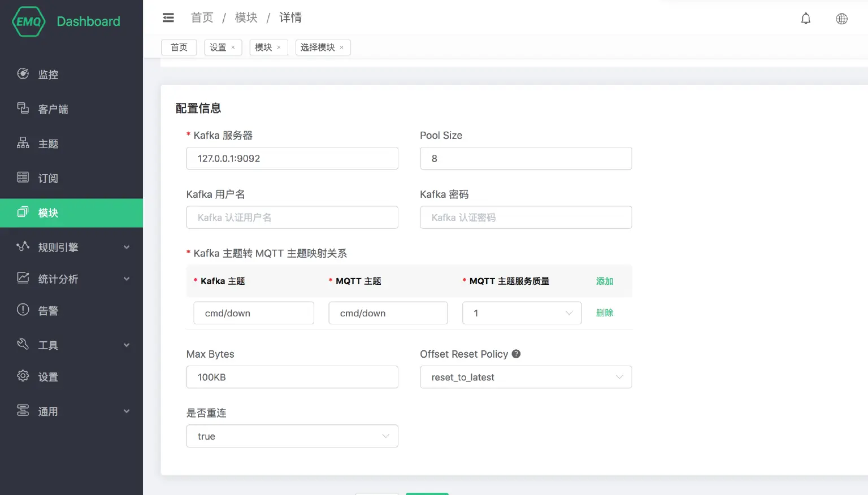The height and width of the screenshot is (495, 868).
Task: Open the 主题 topics page
Action: 48,144
